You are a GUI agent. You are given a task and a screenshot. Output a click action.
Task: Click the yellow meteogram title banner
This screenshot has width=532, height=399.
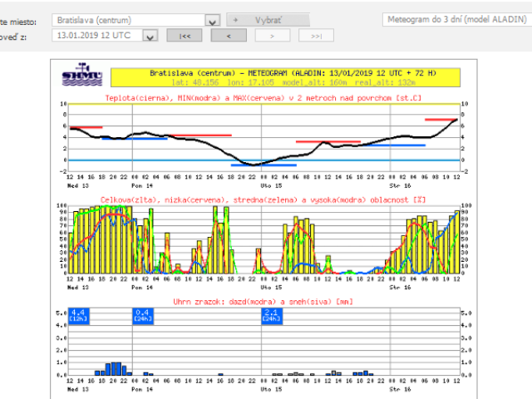tap(285, 77)
